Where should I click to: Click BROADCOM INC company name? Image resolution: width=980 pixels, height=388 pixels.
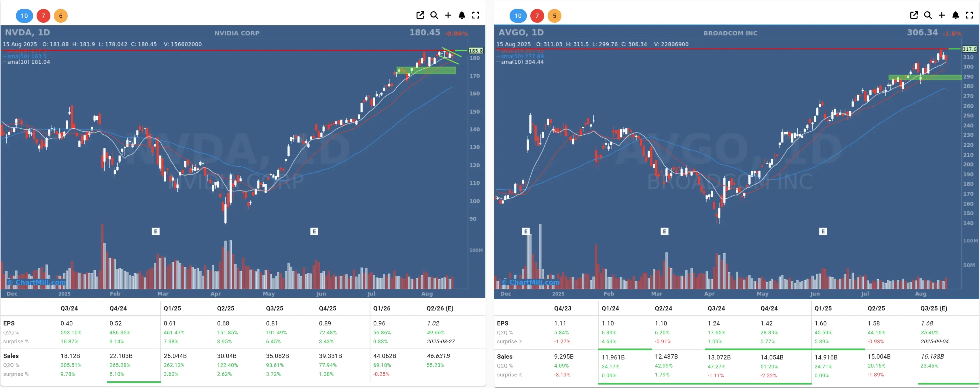click(730, 33)
